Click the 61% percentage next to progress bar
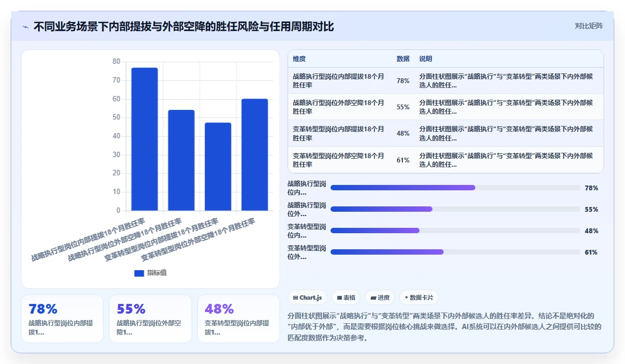The width and height of the screenshot is (625, 364). tap(591, 252)
